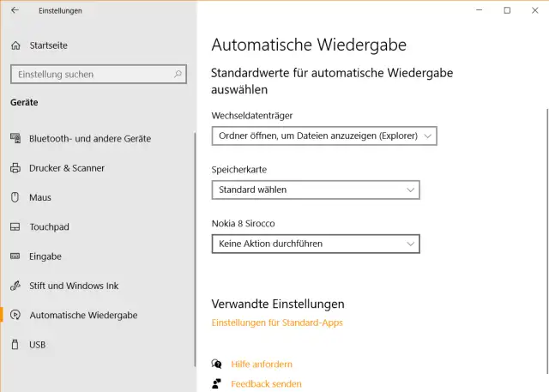Click the Hilfe anfordern link
The height and width of the screenshot is (392, 549).
point(262,365)
